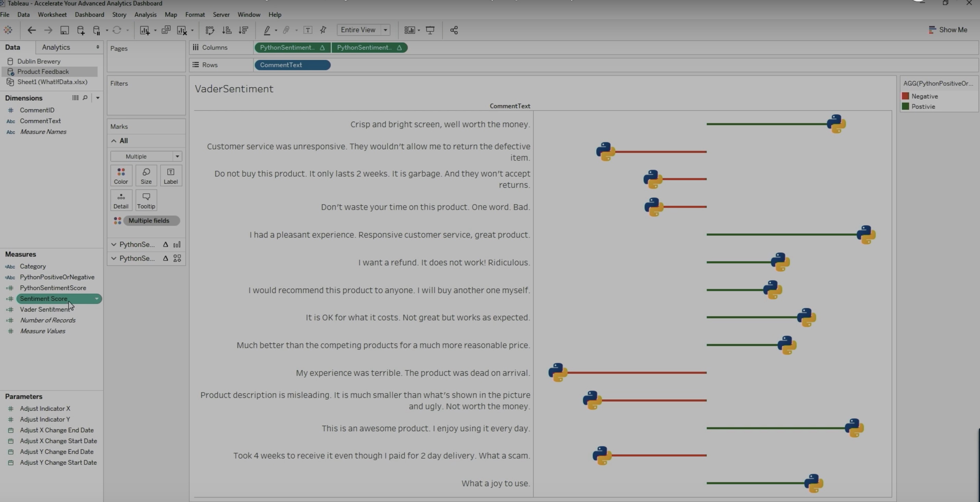Share the workbook using the share icon
This screenshot has height=502, width=980.
click(x=454, y=30)
